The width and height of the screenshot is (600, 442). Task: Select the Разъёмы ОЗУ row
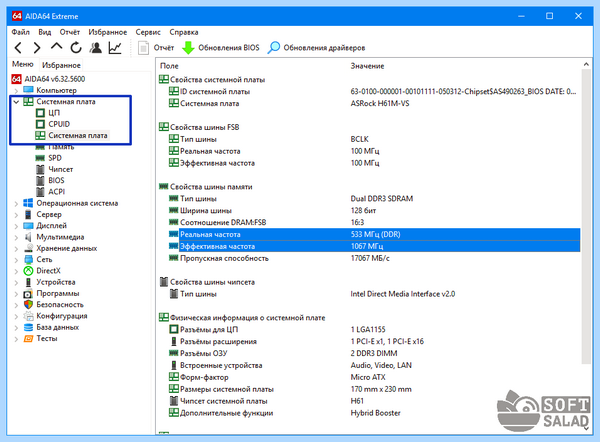(375, 353)
